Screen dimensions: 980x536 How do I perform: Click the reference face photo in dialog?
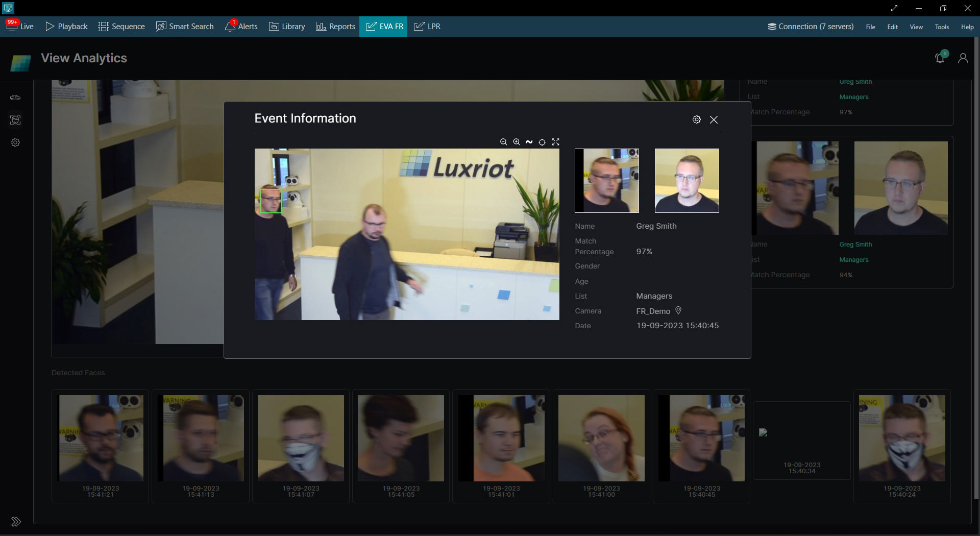click(x=687, y=181)
